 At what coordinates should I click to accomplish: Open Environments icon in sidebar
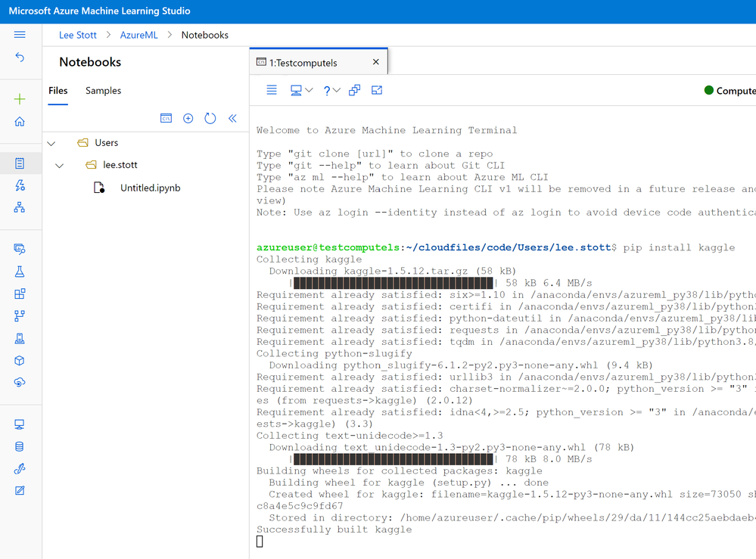coord(20,338)
